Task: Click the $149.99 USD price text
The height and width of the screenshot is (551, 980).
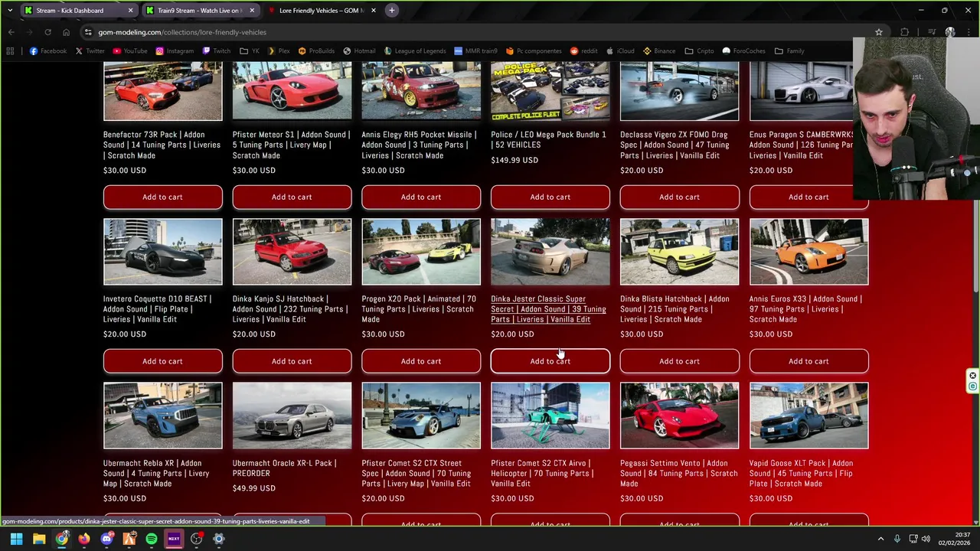Action: click(x=514, y=160)
